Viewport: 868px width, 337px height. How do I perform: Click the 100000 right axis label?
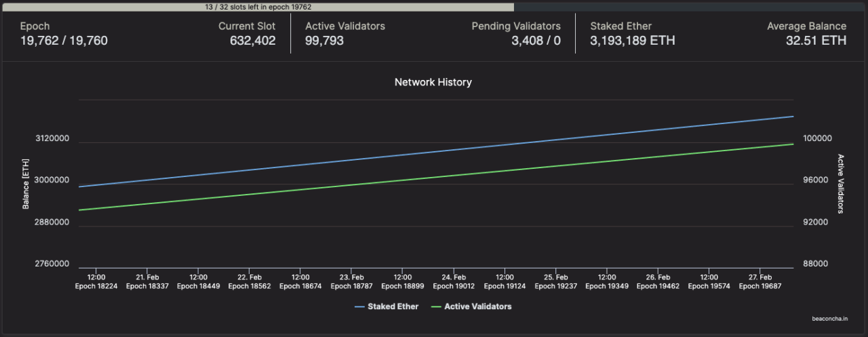pos(816,138)
